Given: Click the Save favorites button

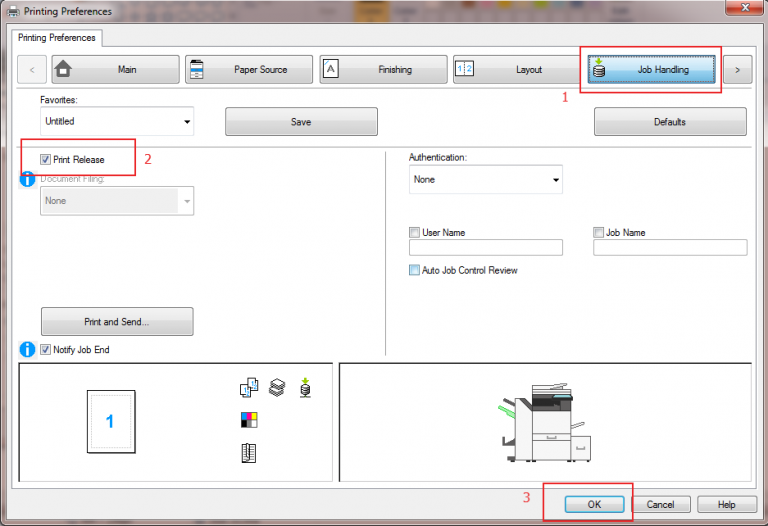Looking at the screenshot, I should point(301,121).
